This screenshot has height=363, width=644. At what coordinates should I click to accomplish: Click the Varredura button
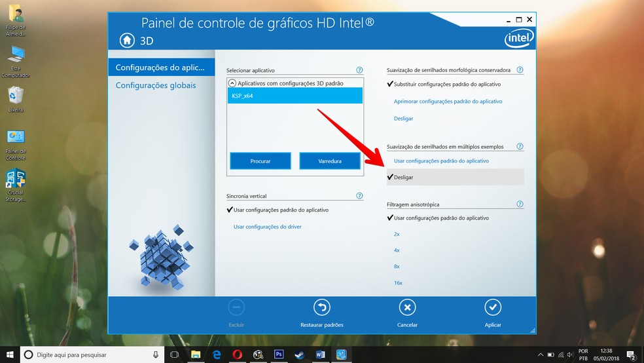click(330, 161)
